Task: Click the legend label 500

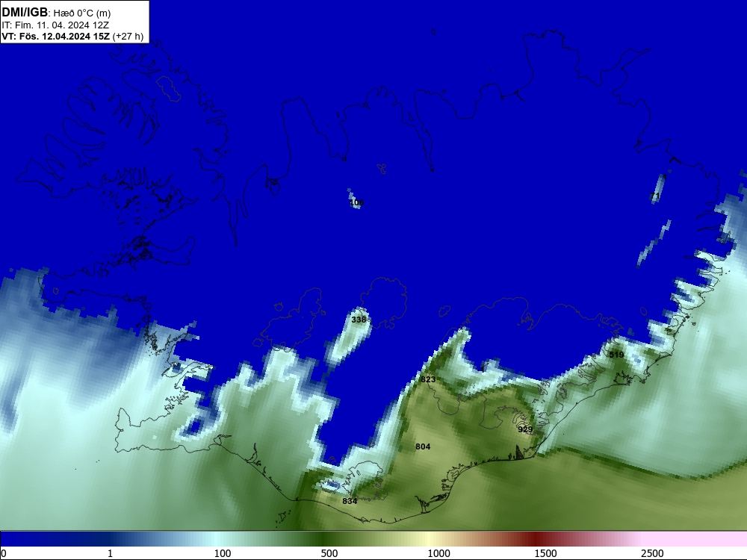Action: pyautogui.click(x=329, y=553)
